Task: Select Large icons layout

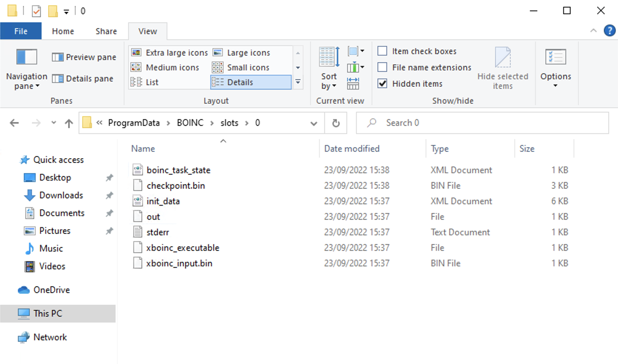Action: 248,53
